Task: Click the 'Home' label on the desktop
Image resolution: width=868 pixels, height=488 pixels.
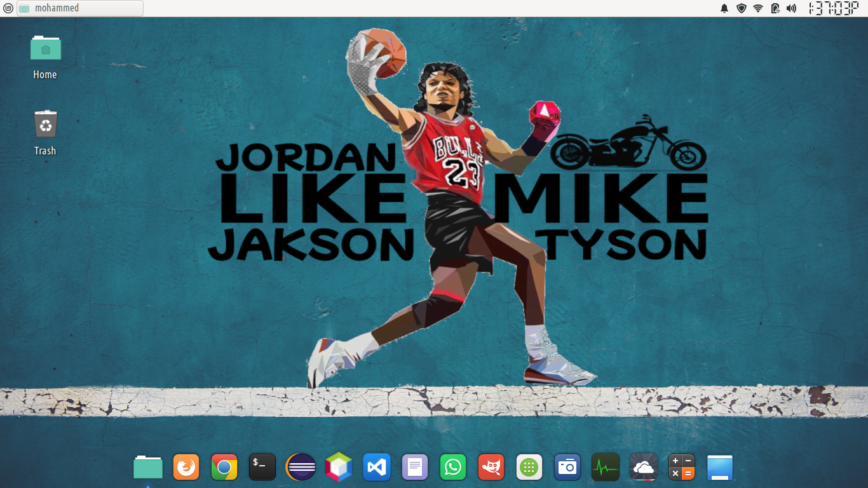Action: click(x=45, y=75)
